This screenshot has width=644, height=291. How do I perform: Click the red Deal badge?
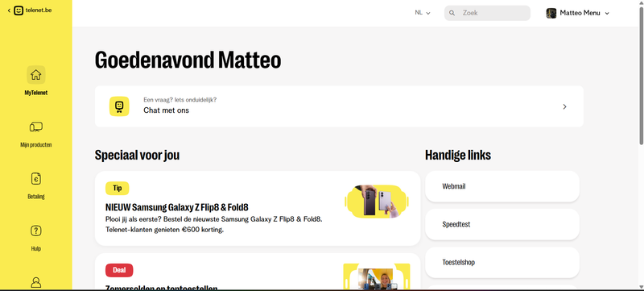(x=119, y=270)
